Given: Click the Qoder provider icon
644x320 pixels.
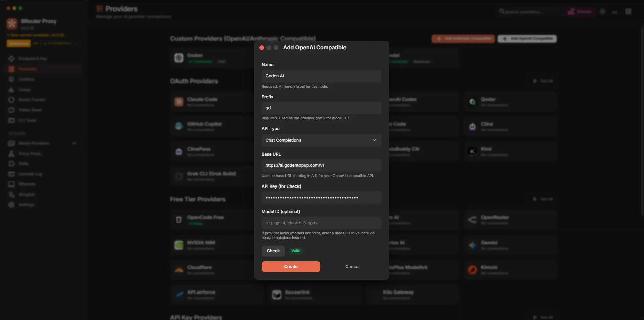Looking at the screenshot, I should [x=472, y=102].
